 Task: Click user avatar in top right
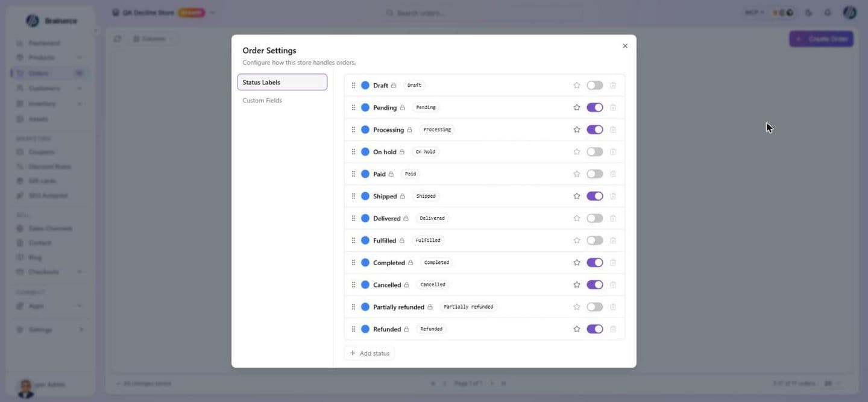click(x=849, y=13)
